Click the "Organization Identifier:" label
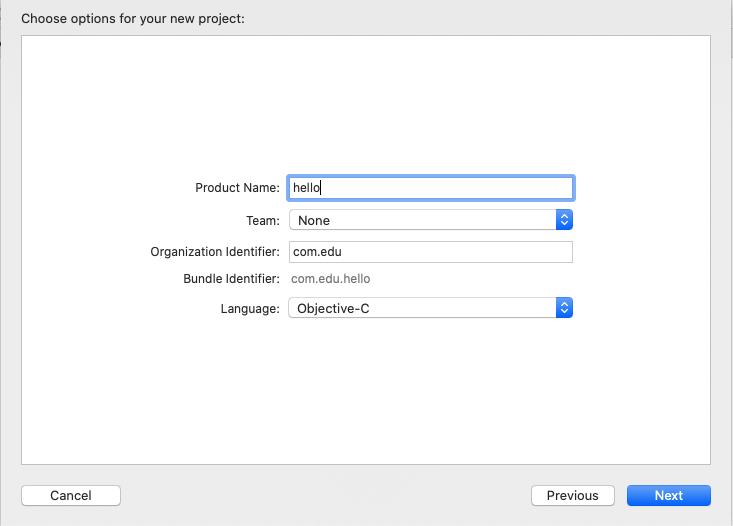Screen dimensions: 733x526 pos(215,252)
